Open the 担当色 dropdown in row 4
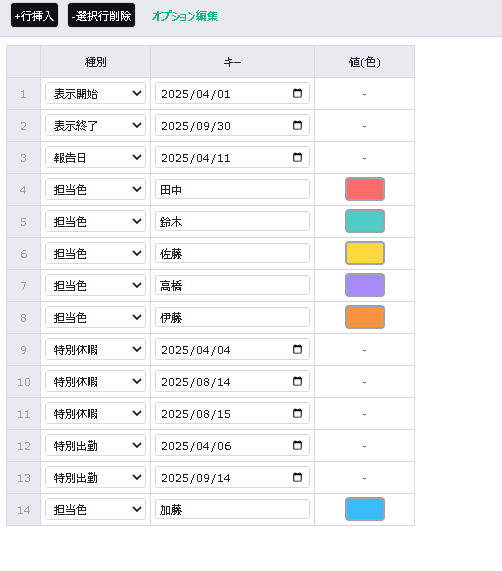502x571 pixels. (x=95, y=189)
